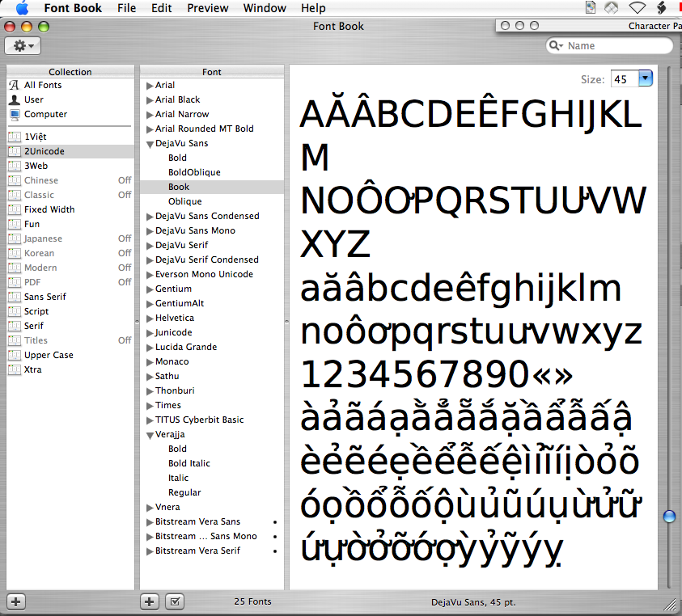
Task: Click the enable/disable font checkmark button
Action: coord(175,601)
